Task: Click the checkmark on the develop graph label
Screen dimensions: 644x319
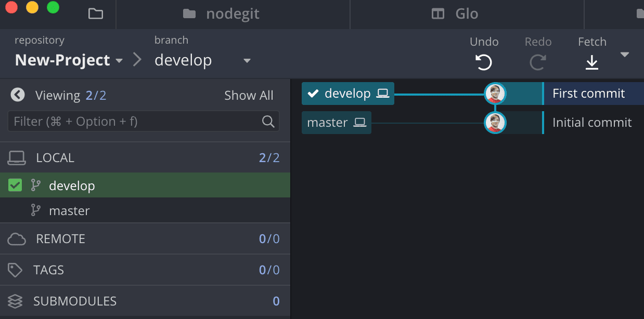Action: (x=313, y=94)
